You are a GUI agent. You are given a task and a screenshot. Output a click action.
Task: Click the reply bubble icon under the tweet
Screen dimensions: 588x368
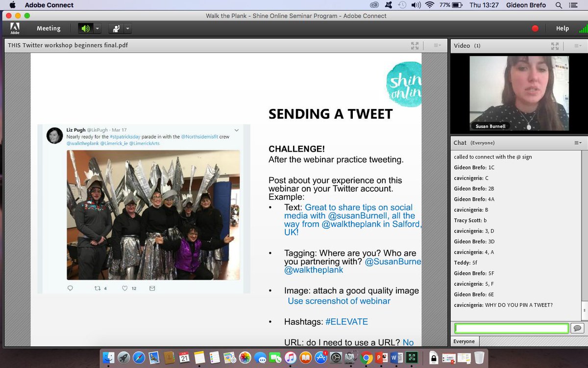pos(70,288)
